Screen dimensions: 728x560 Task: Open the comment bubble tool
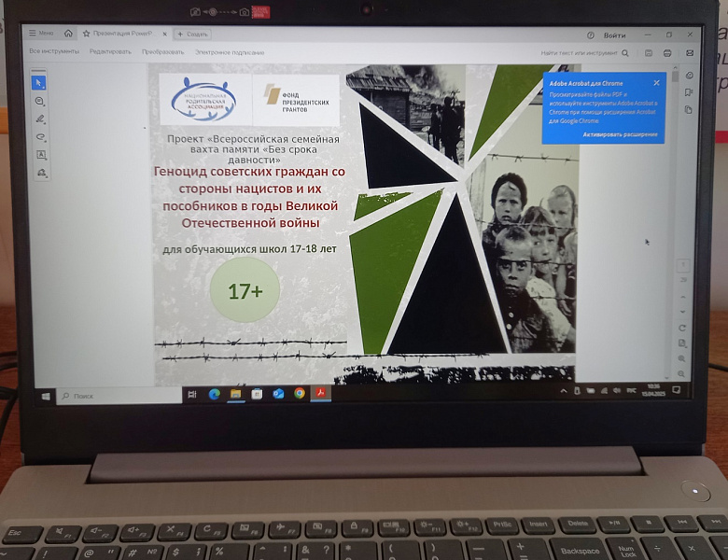click(x=40, y=101)
